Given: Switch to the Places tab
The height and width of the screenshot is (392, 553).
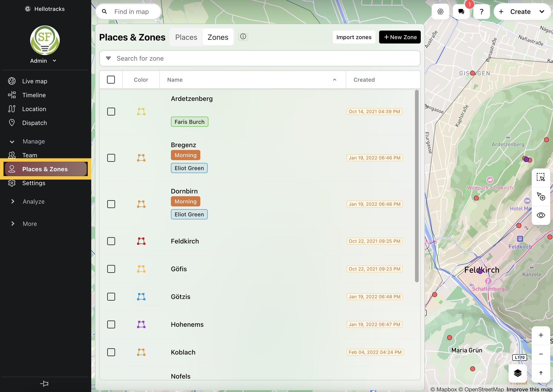Looking at the screenshot, I should [186, 37].
